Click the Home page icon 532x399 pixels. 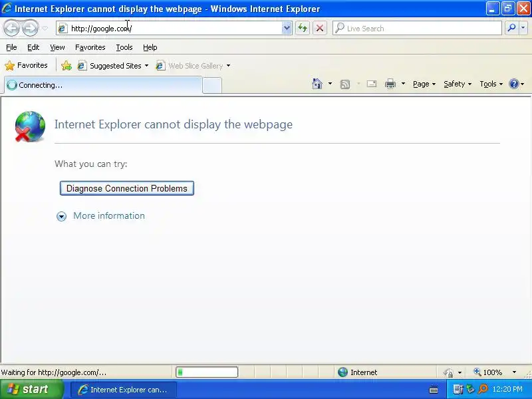[317, 84]
